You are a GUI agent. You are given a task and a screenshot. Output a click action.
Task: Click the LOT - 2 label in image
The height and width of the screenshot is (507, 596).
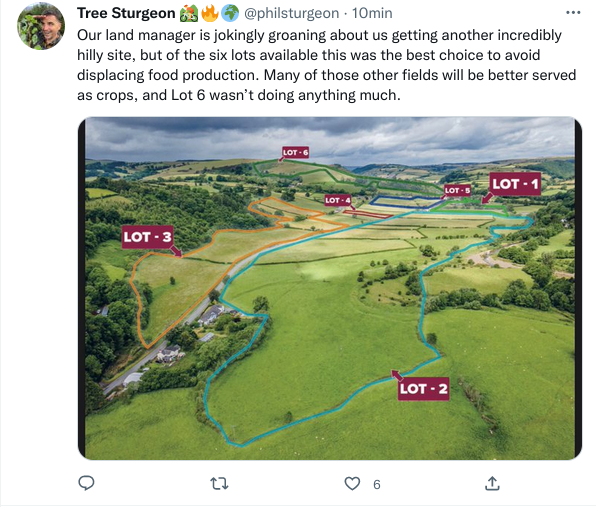pyautogui.click(x=423, y=388)
